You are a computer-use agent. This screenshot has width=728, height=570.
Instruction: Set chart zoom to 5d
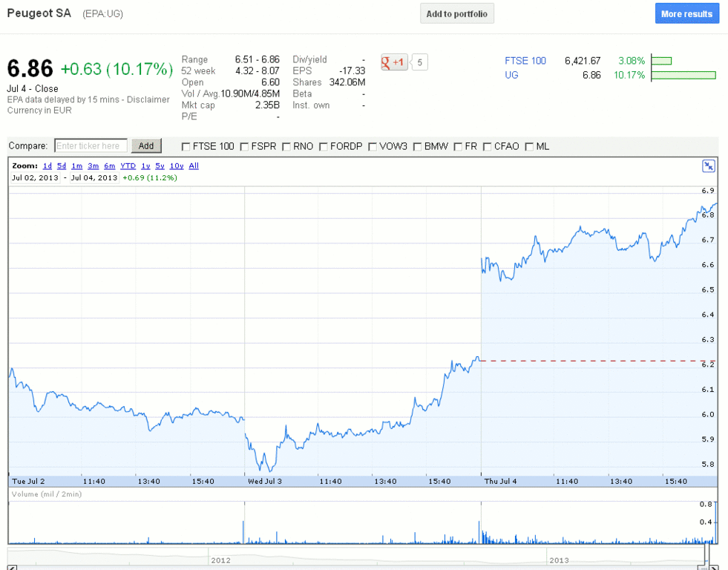tap(62, 166)
